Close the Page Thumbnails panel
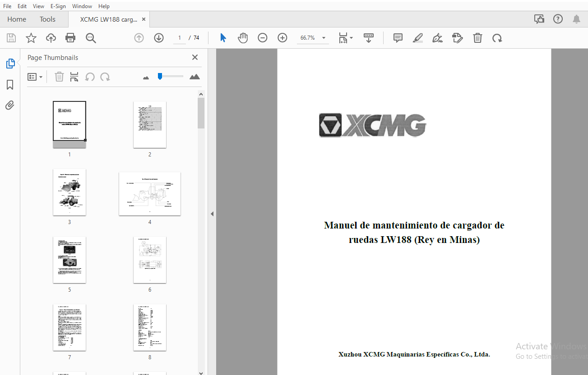Image resolution: width=588 pixels, height=375 pixels. 195,57
